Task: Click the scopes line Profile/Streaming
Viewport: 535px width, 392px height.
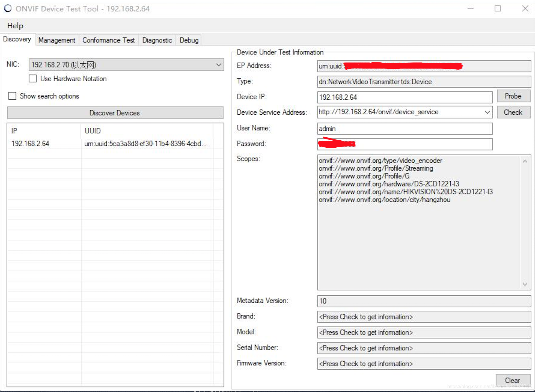Action: pos(376,168)
